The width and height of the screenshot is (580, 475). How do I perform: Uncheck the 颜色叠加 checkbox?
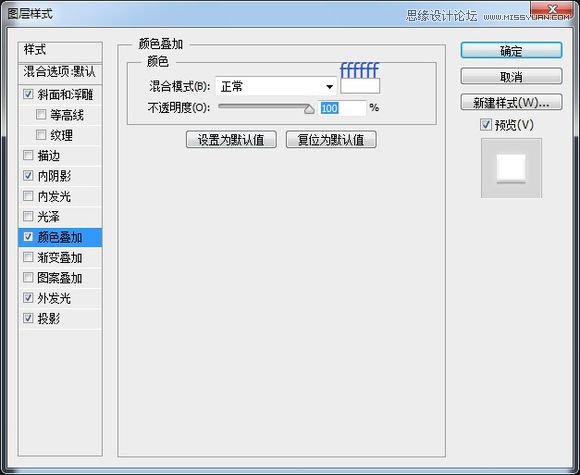click(x=28, y=237)
